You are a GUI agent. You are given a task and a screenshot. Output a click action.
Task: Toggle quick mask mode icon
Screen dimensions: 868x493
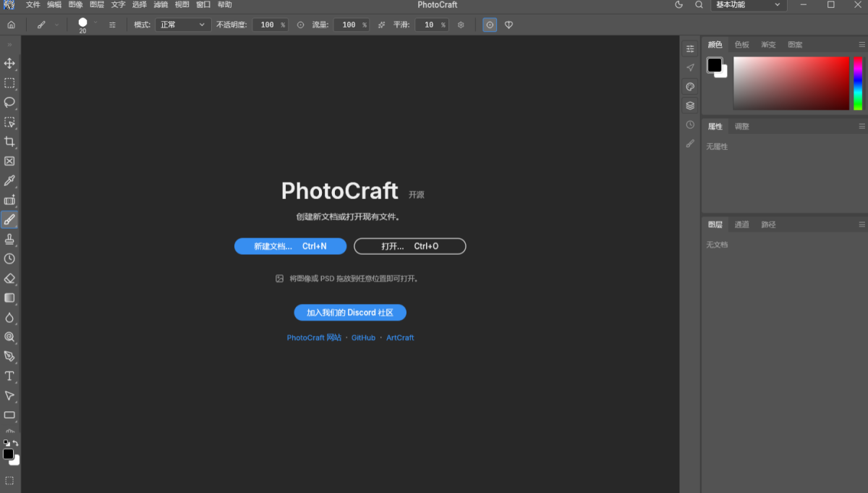click(x=9, y=480)
